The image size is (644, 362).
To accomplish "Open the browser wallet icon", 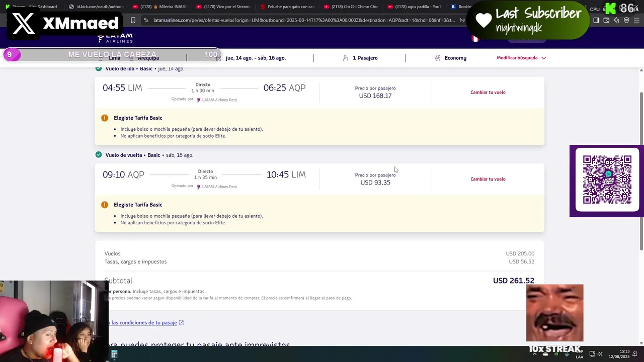I will coord(606,20).
